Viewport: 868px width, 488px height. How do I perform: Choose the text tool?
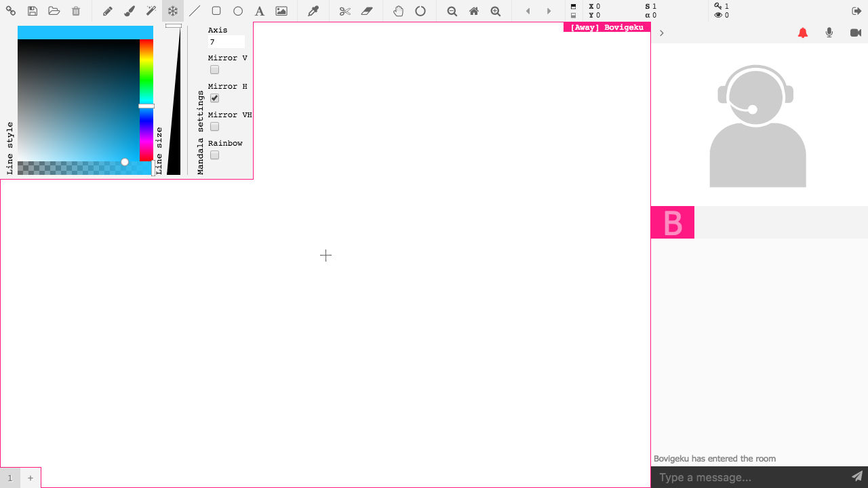(259, 11)
